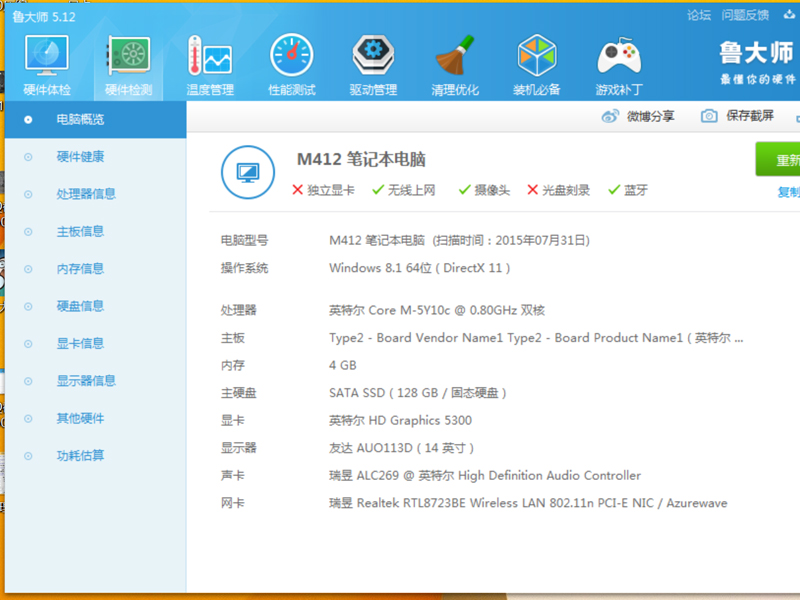Image resolution: width=800 pixels, height=600 pixels.
Task: Click 瑞昱 ALC269 sound card value
Action: (x=485, y=476)
